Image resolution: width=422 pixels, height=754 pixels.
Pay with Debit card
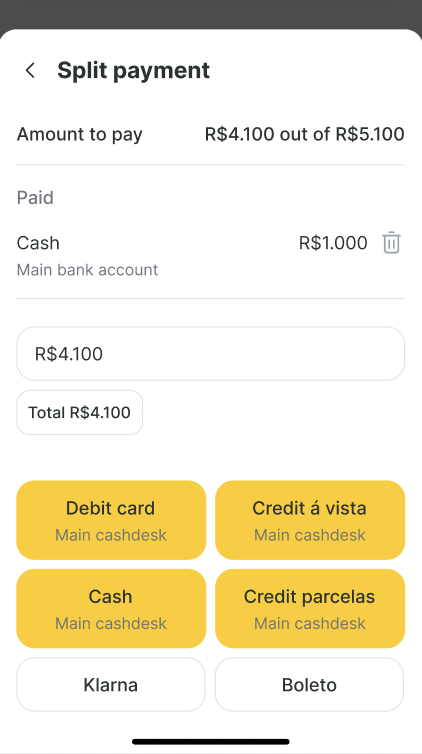(x=111, y=520)
